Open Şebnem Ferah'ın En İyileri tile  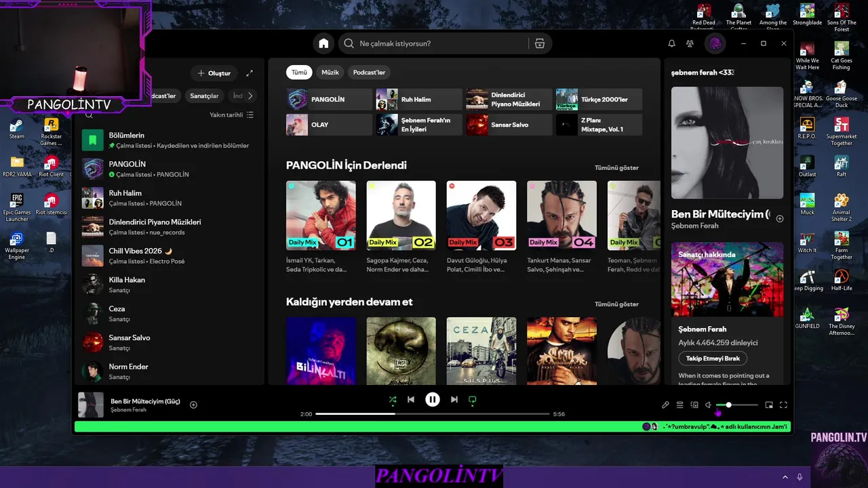tap(419, 125)
